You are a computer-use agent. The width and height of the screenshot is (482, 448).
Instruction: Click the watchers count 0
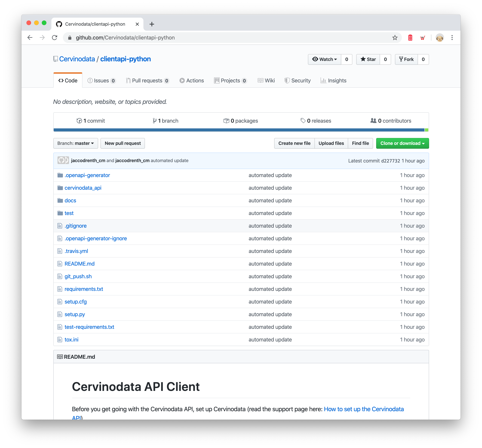coord(347,59)
